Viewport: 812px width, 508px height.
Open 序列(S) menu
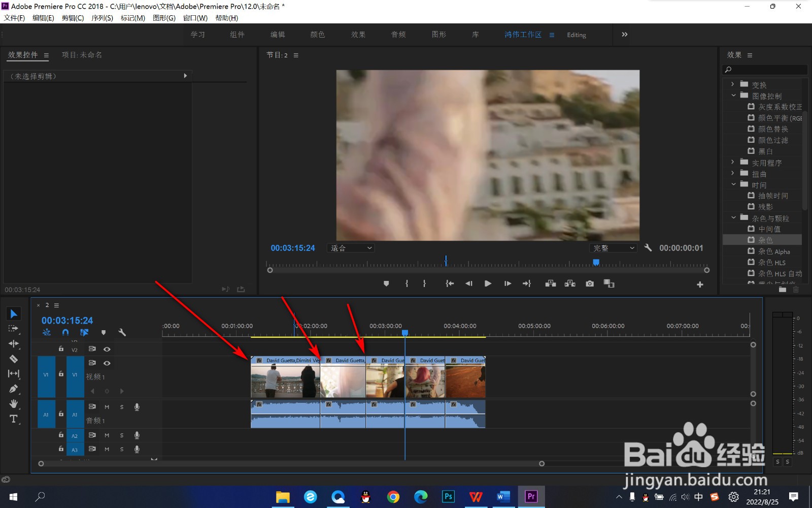[x=102, y=18]
